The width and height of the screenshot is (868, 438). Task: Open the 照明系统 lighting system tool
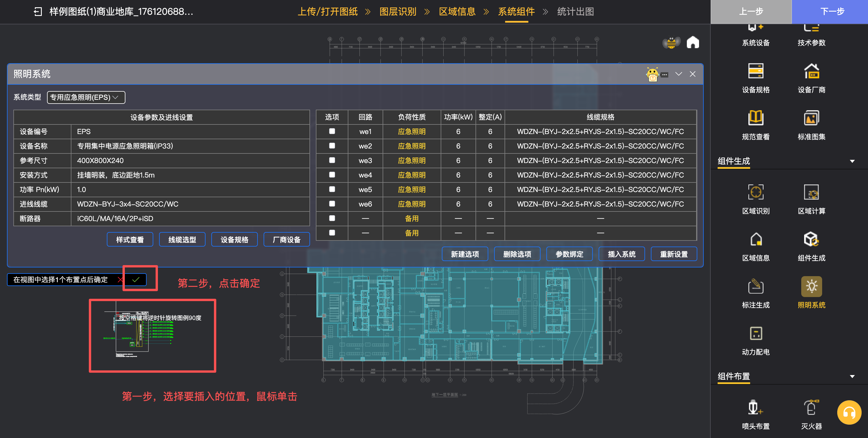tap(811, 287)
